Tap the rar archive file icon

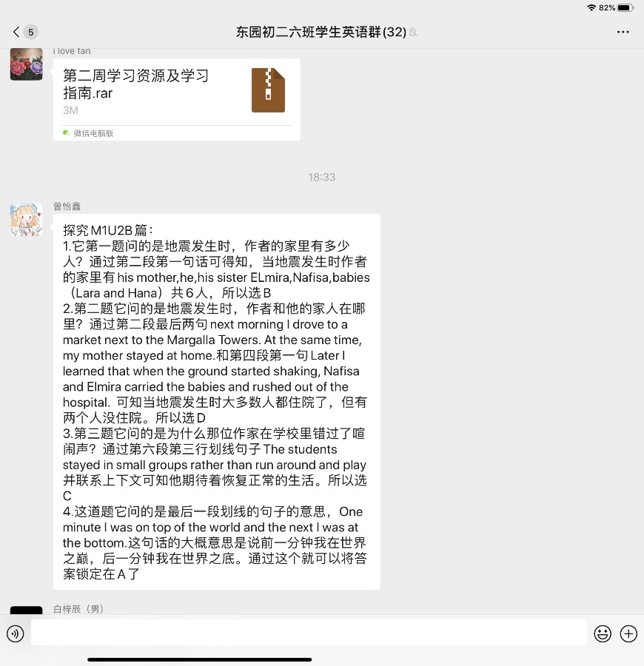(x=268, y=90)
